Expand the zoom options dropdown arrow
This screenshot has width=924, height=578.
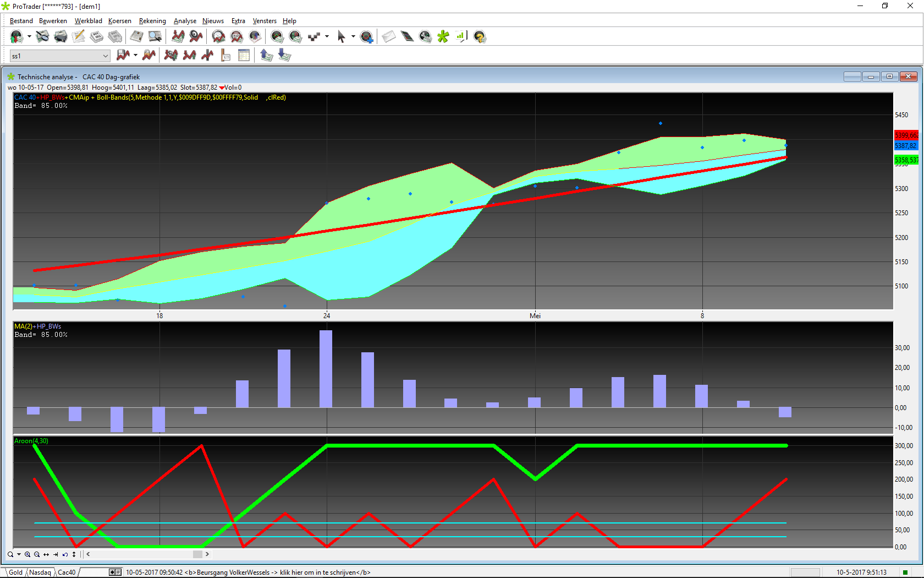(x=19, y=554)
